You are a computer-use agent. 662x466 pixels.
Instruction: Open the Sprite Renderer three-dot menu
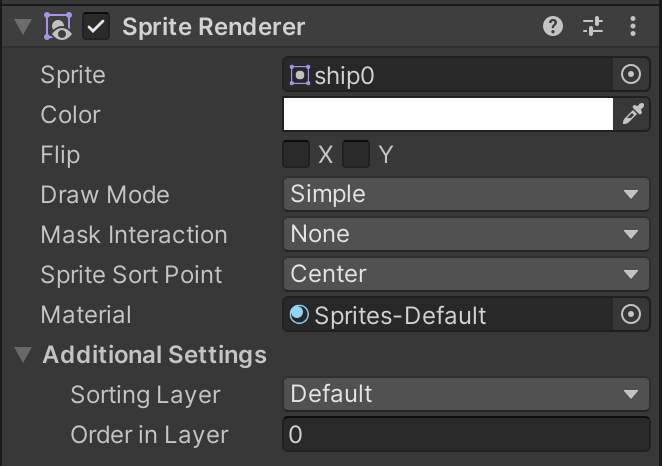(632, 27)
